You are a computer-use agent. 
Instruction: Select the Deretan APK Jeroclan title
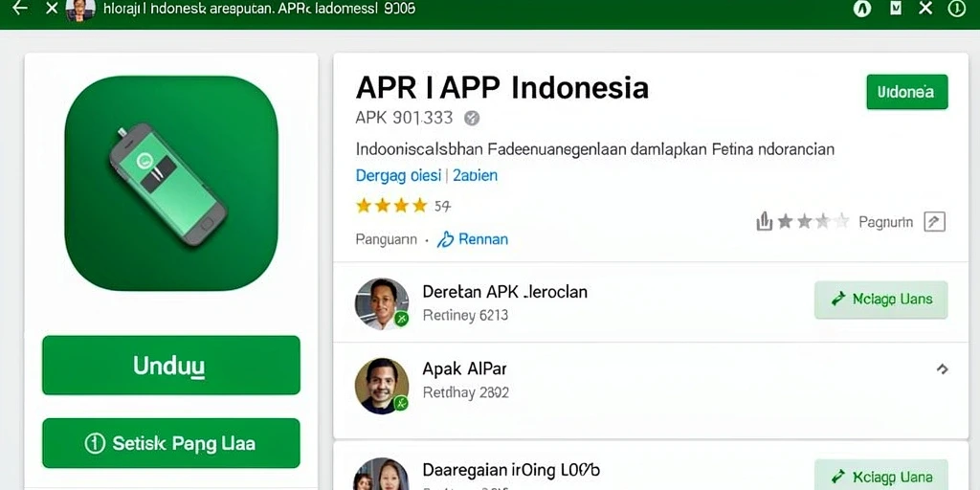(505, 291)
